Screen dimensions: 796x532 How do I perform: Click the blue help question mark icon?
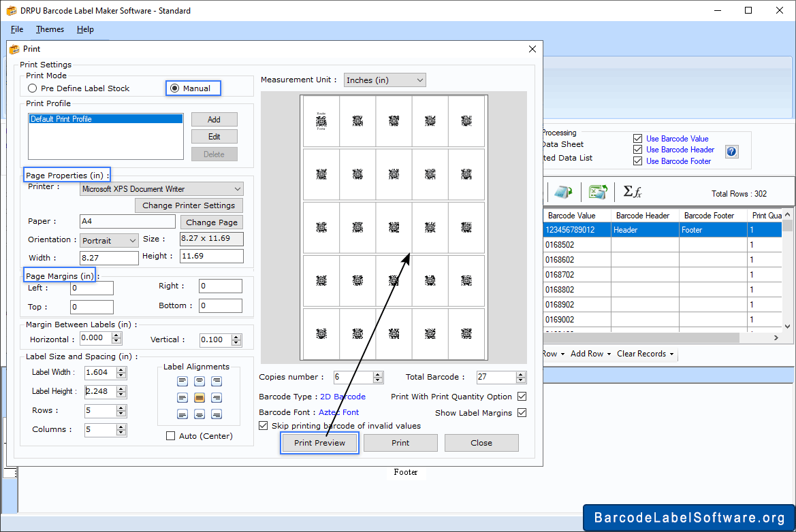(731, 151)
